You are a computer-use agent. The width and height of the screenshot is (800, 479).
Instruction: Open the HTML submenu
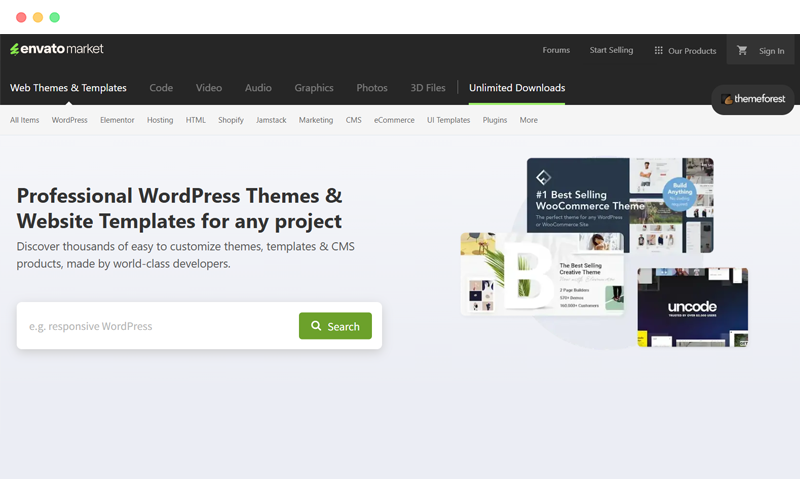(x=195, y=120)
